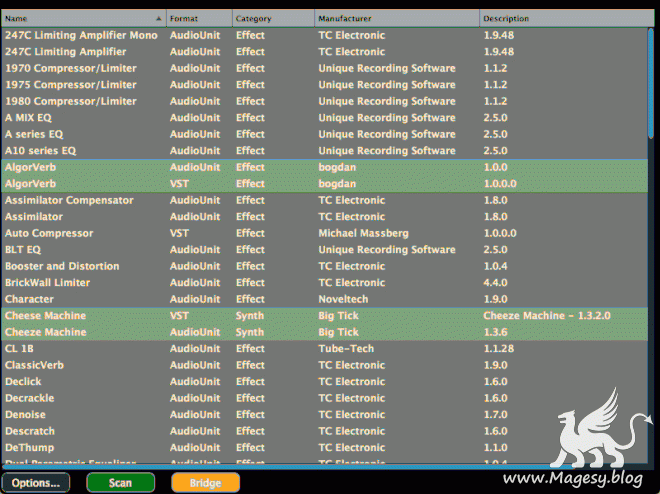Screen dimensions: 660x494
Task: Click the Noveltech manufacturer cell
Action: tap(343, 299)
